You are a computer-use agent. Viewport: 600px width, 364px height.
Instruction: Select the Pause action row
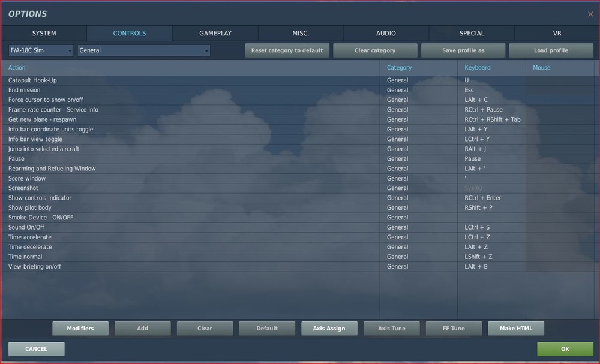click(x=190, y=159)
